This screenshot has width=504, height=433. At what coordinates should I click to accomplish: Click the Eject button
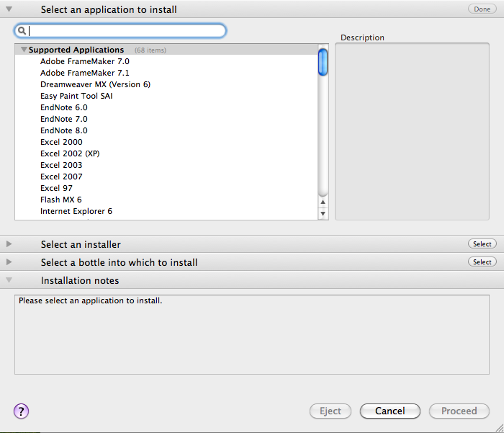point(330,411)
